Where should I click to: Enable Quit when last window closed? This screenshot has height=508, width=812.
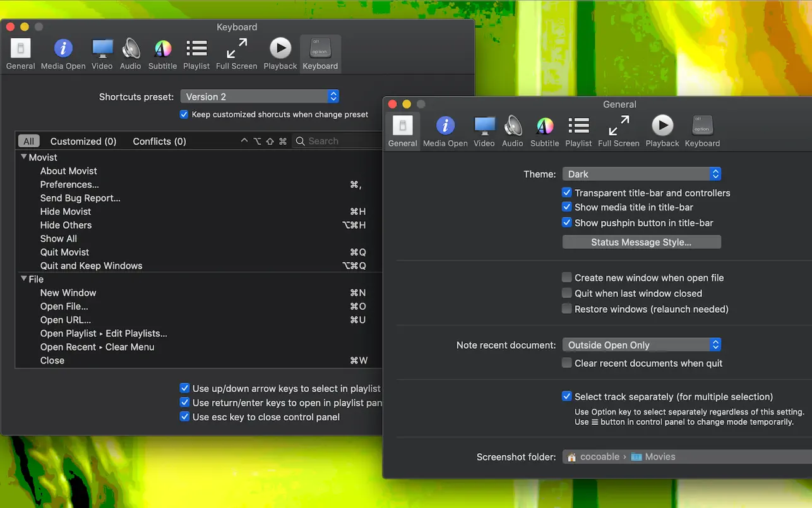[x=567, y=293]
